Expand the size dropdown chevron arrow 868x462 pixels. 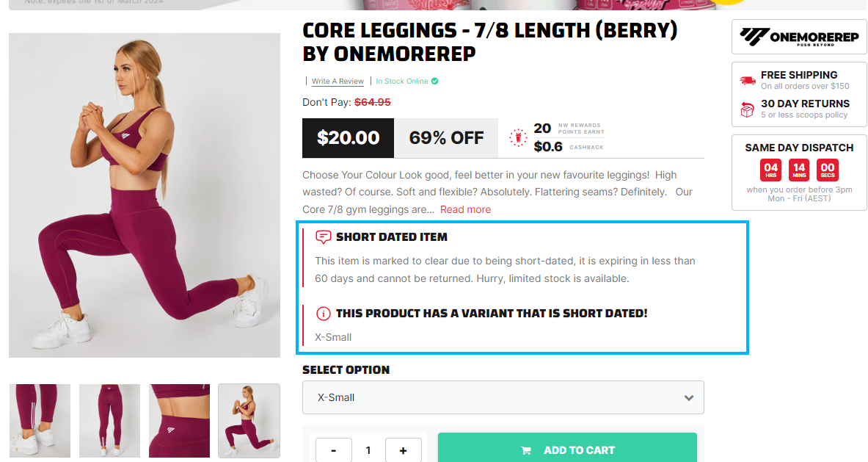[688, 397]
